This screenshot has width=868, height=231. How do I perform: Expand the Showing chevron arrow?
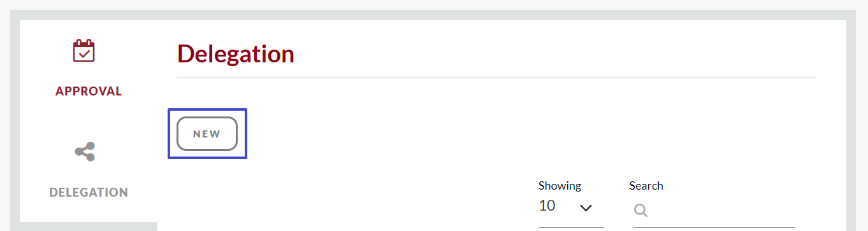pos(586,207)
